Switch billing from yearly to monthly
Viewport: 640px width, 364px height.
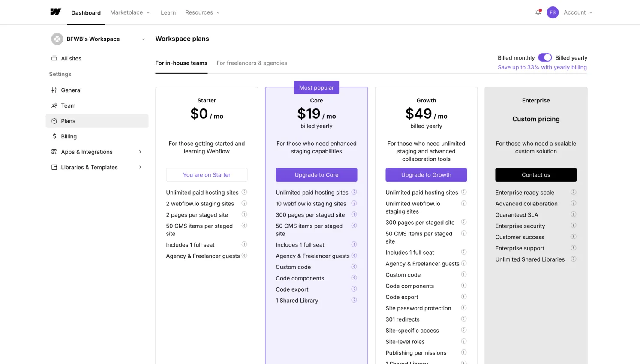click(545, 57)
